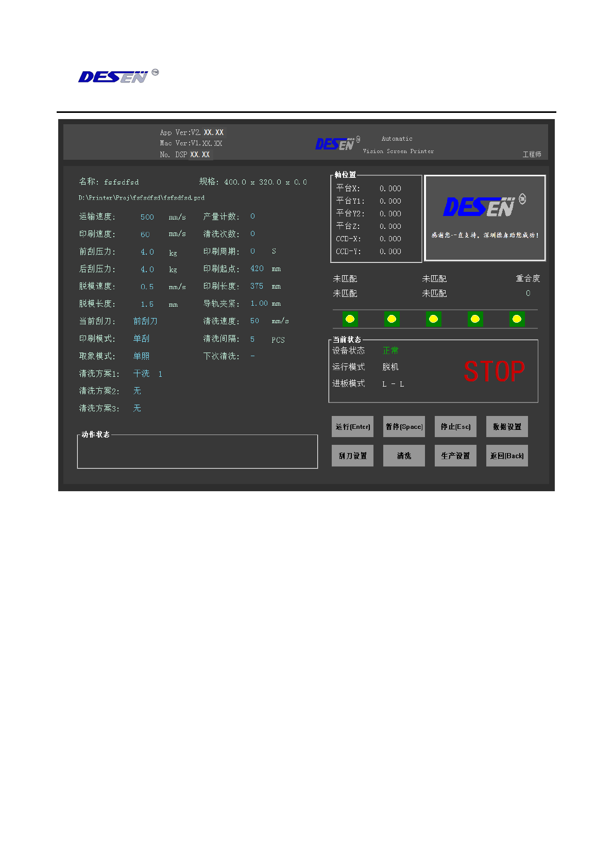Click the 暂停[Space] pause button
This screenshot has height=868, width=613.
tap(404, 427)
